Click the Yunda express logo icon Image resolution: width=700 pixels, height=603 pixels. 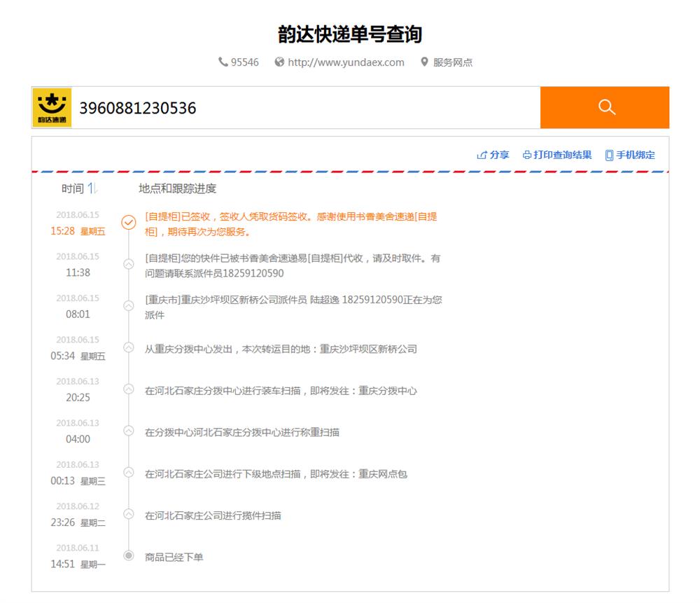52,108
